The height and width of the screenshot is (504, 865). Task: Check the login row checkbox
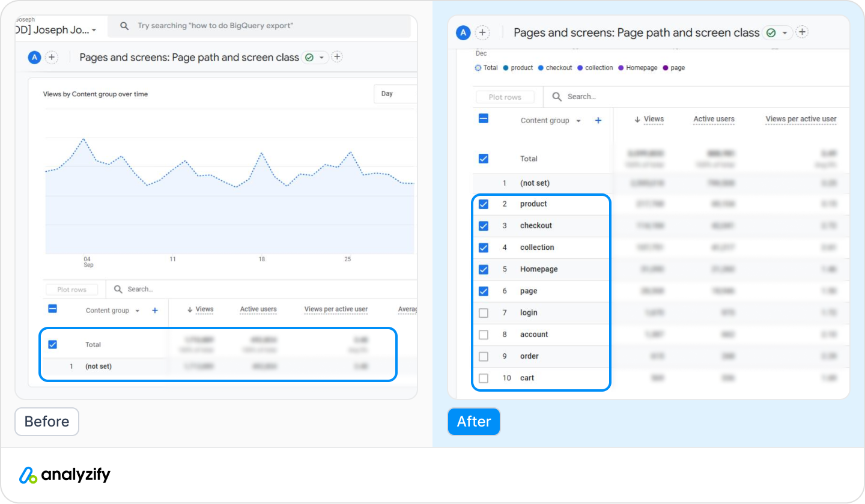point(484,313)
